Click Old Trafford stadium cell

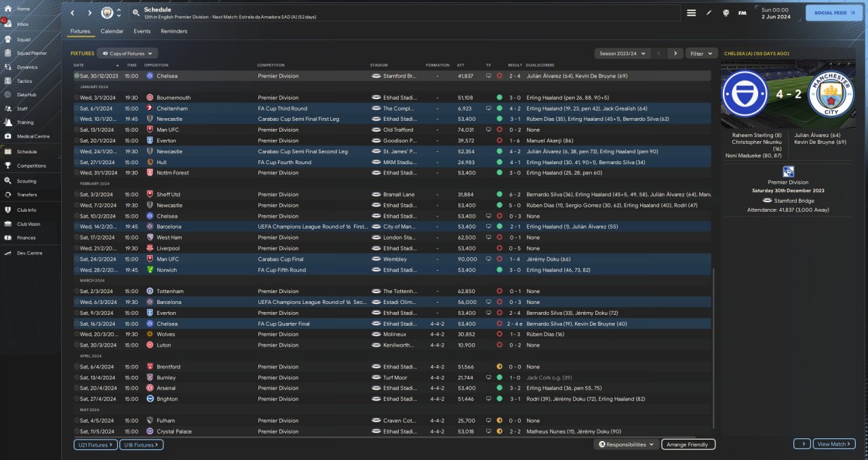pos(397,130)
